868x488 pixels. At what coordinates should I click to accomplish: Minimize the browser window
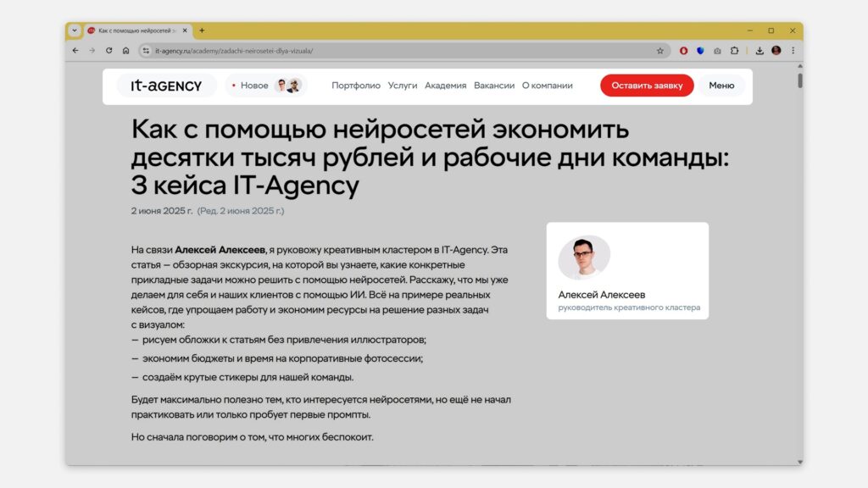tap(750, 30)
